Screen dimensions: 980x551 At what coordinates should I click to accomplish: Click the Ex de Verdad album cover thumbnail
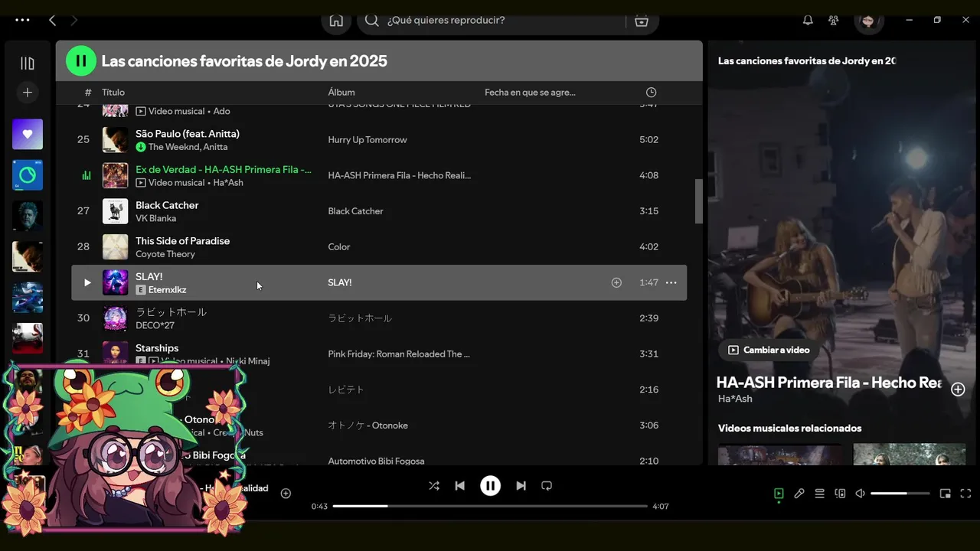(116, 175)
